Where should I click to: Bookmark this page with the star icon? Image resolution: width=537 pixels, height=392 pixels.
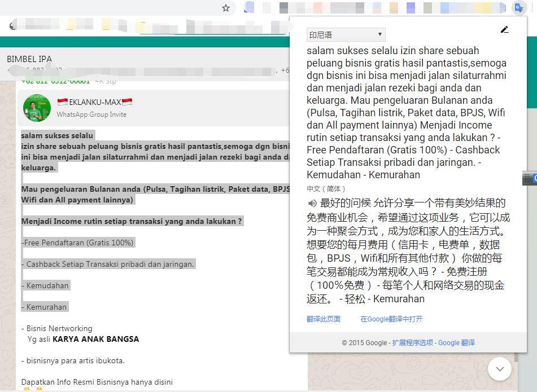point(226,8)
